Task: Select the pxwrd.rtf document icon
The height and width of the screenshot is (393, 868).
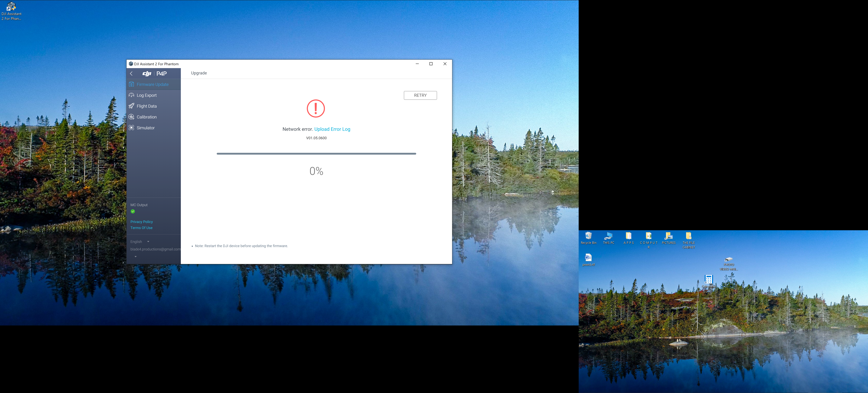Action: (x=588, y=260)
